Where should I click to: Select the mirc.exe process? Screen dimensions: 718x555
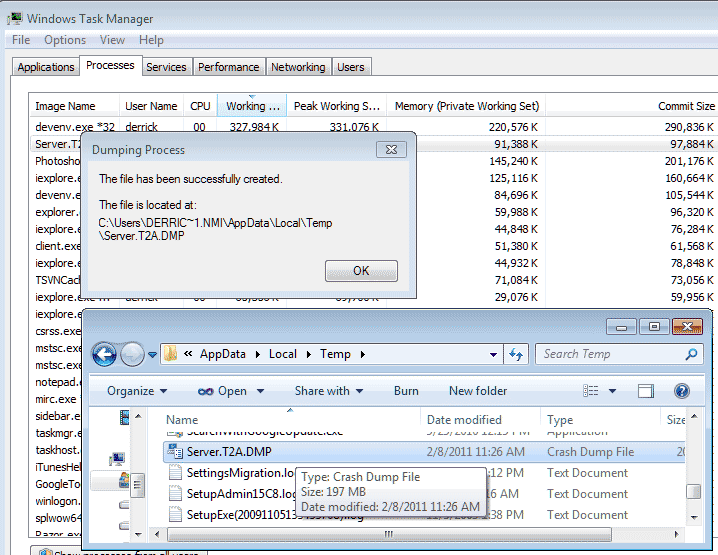pos(56,399)
